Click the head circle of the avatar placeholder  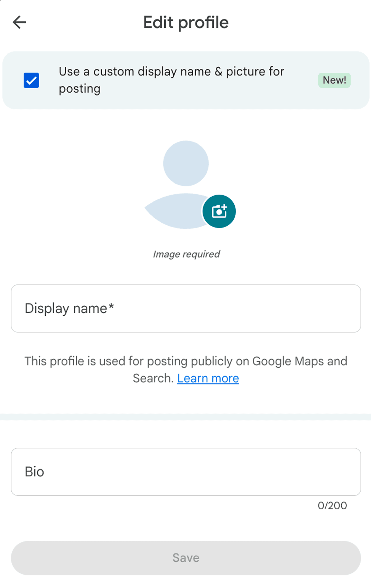tap(186, 163)
